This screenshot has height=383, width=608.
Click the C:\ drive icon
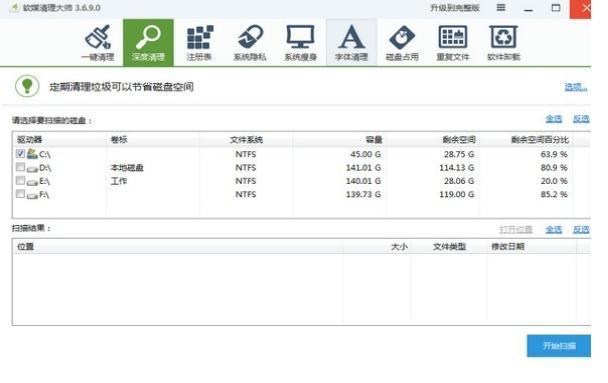pos(32,154)
